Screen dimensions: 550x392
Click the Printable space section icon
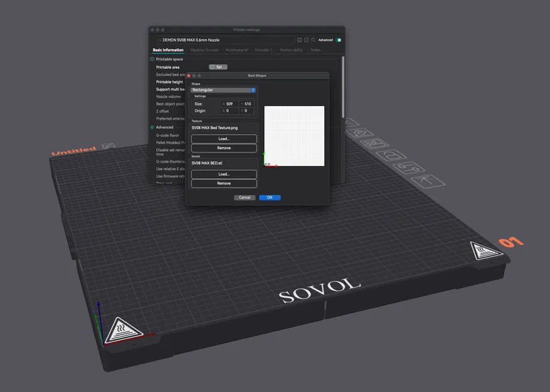point(152,59)
